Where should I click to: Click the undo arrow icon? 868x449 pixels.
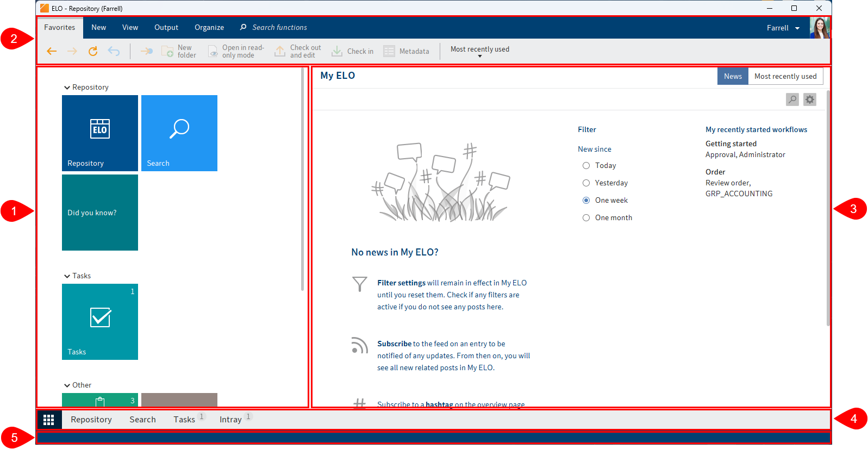[114, 51]
